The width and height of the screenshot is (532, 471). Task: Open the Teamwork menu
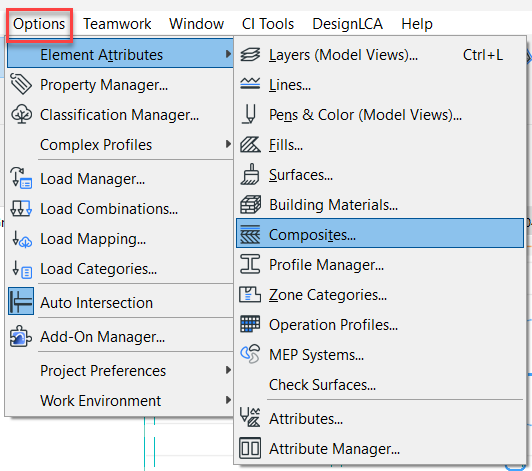coord(117,24)
